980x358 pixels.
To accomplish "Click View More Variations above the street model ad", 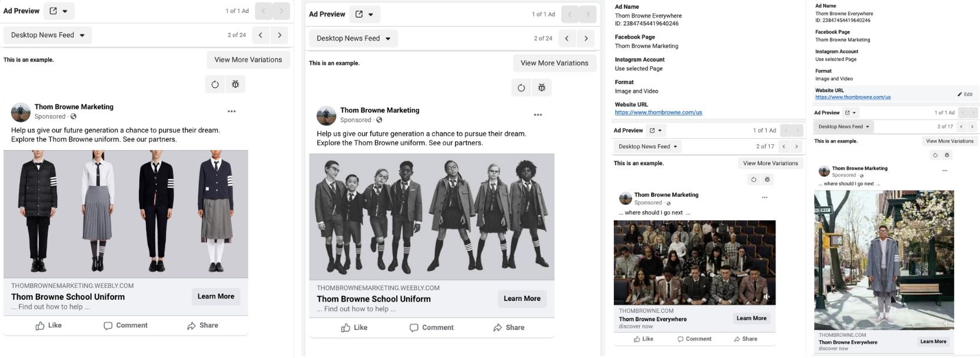I will (949, 141).
